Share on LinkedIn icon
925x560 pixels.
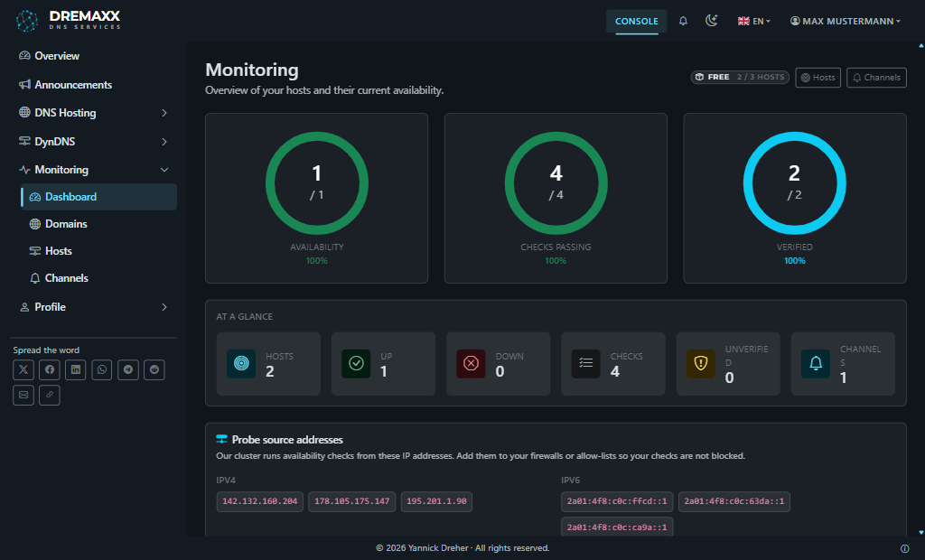coord(76,370)
